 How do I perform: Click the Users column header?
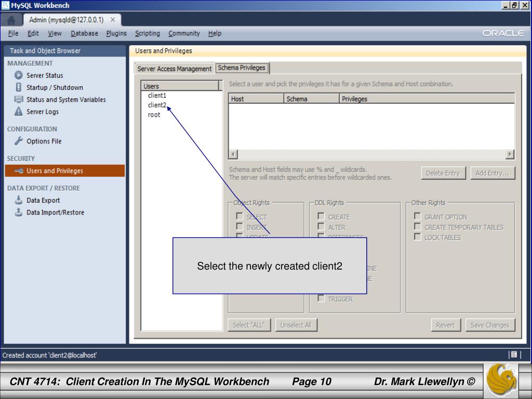click(180, 86)
